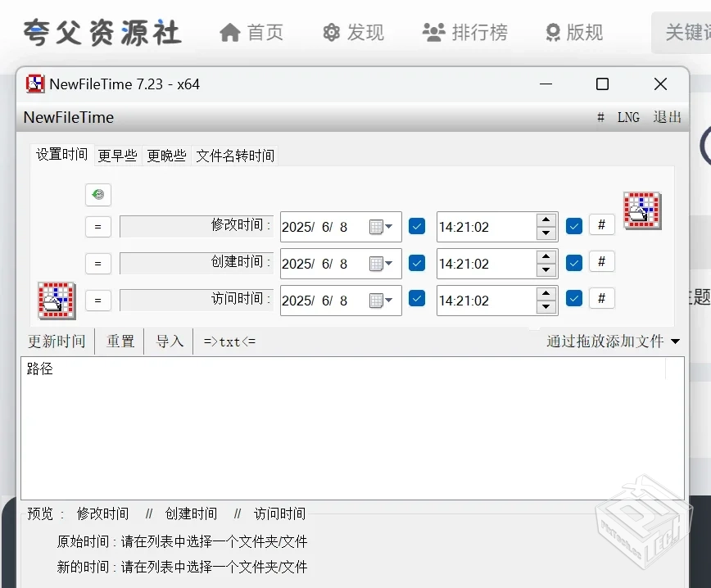This screenshot has height=588, width=711.
Task: Switch to the 更早些 tab
Action: tap(116, 155)
